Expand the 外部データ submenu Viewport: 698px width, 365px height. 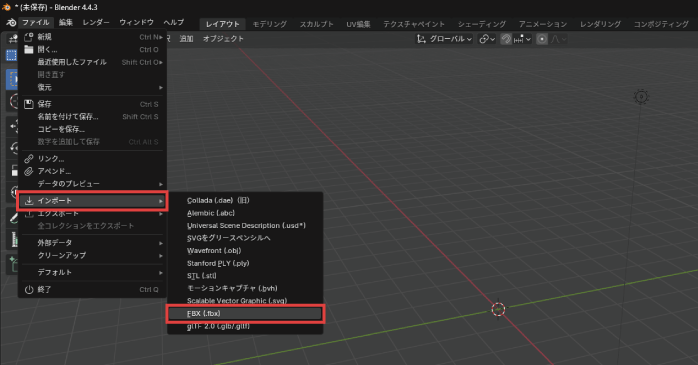coord(92,243)
